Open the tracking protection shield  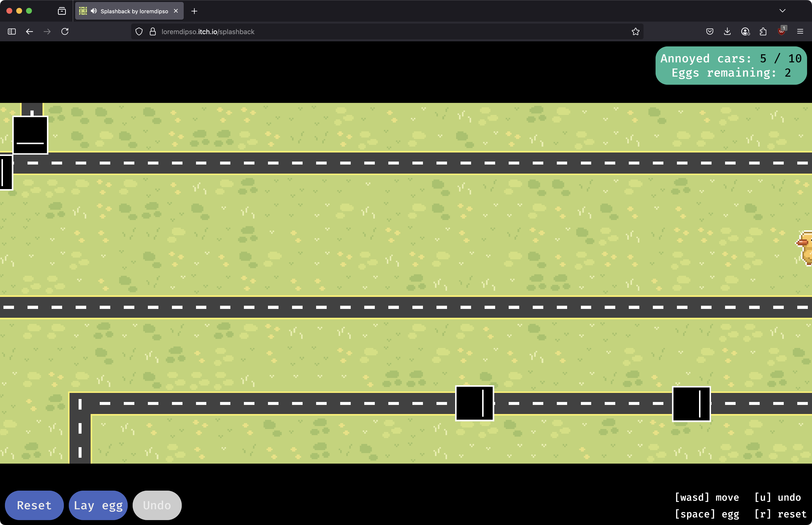click(139, 31)
